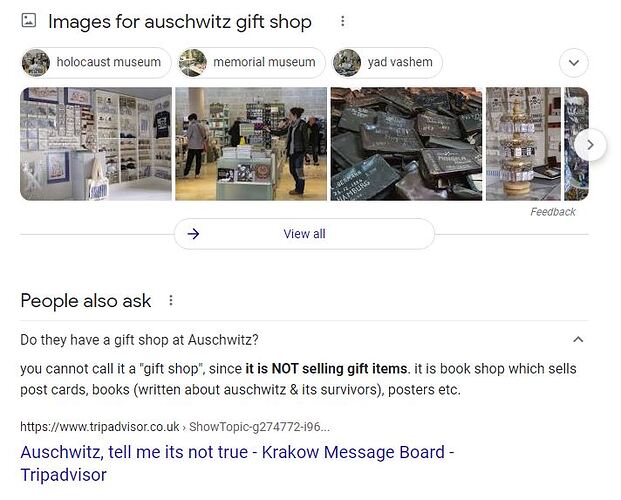Select the memorial museum filter chip
This screenshot has height=500, width=621.
251,63
